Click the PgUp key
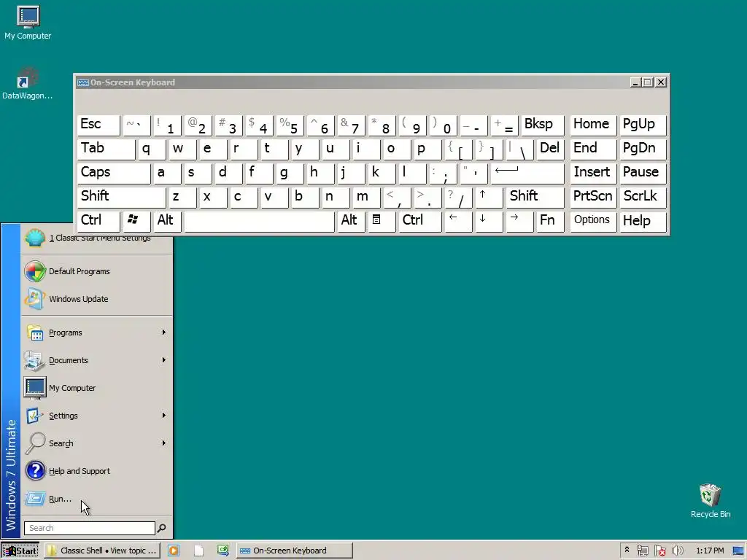The image size is (747, 560). 643,125
